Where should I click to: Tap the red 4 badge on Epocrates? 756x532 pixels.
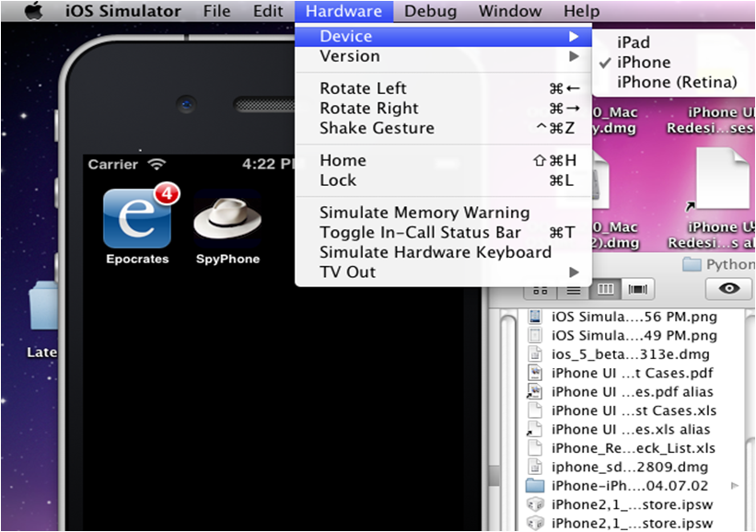[167, 193]
